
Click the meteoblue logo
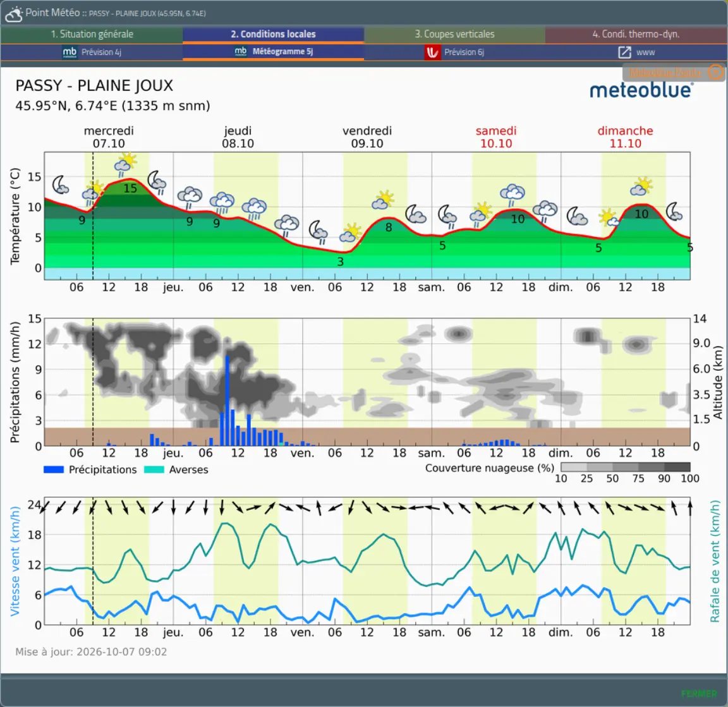(x=641, y=90)
